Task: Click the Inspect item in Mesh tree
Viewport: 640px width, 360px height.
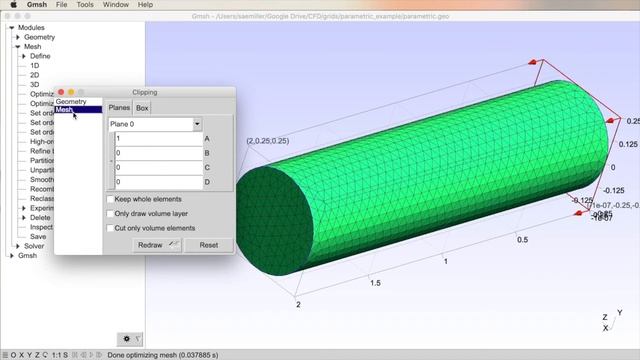Action: [x=41, y=227]
